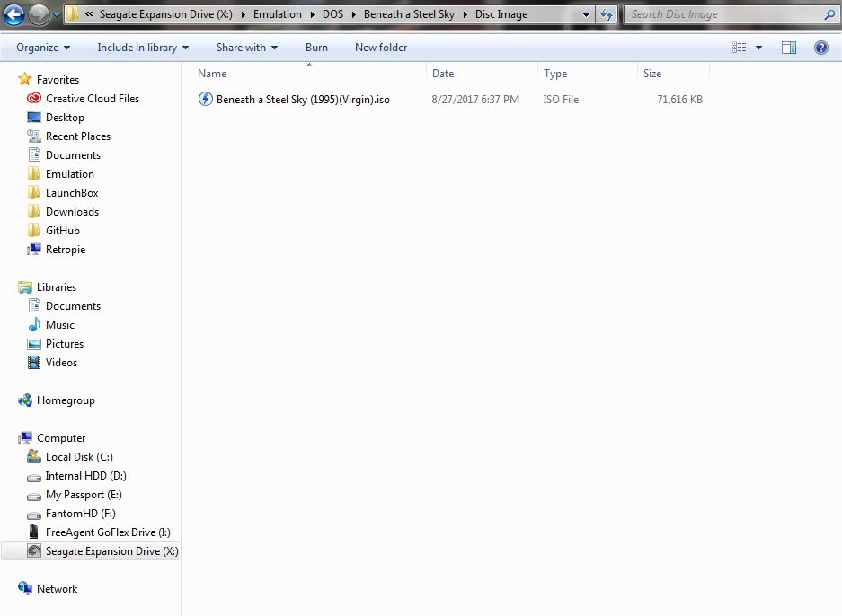The height and width of the screenshot is (616, 842).
Task: Expand arrow after Emulation breadcrumb
Action: [312, 14]
